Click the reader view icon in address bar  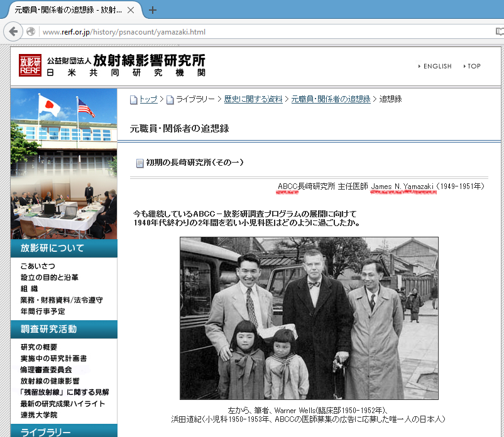click(x=500, y=31)
